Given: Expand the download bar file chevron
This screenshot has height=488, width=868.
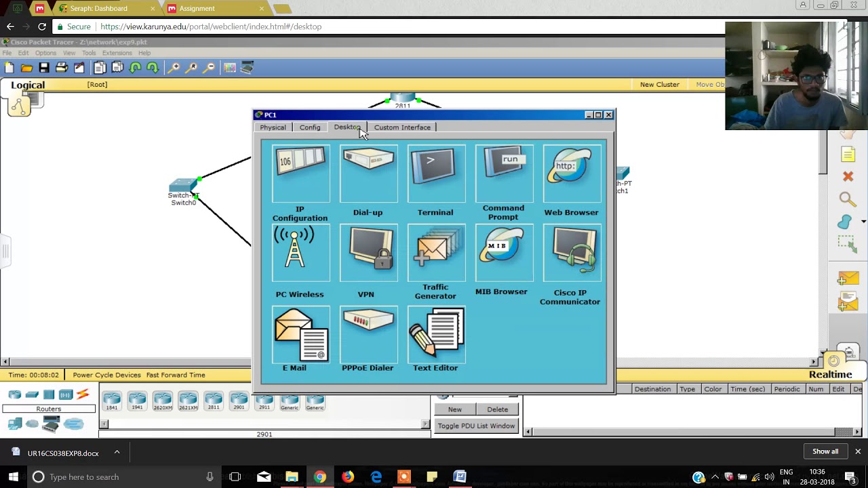Looking at the screenshot, I should pos(117,452).
